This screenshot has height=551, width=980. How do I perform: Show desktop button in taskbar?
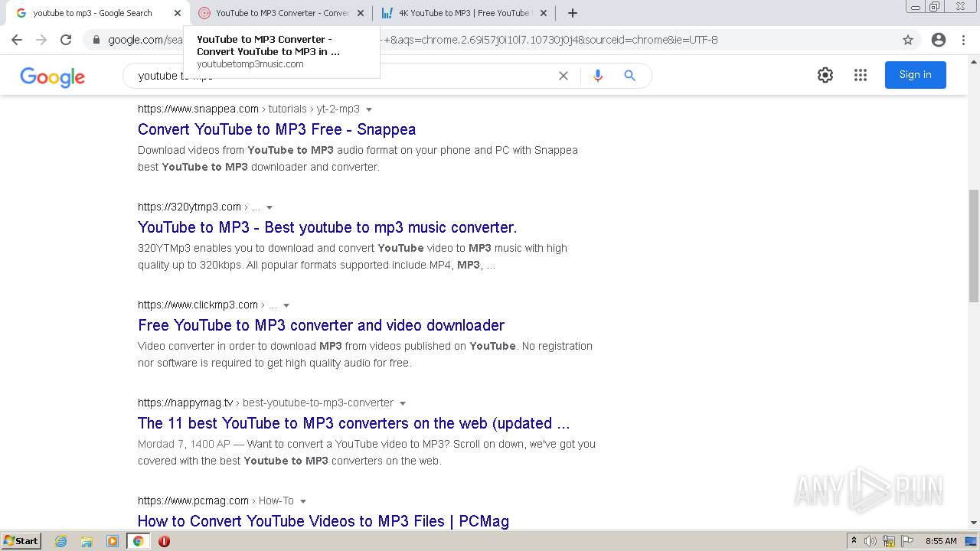click(x=972, y=541)
